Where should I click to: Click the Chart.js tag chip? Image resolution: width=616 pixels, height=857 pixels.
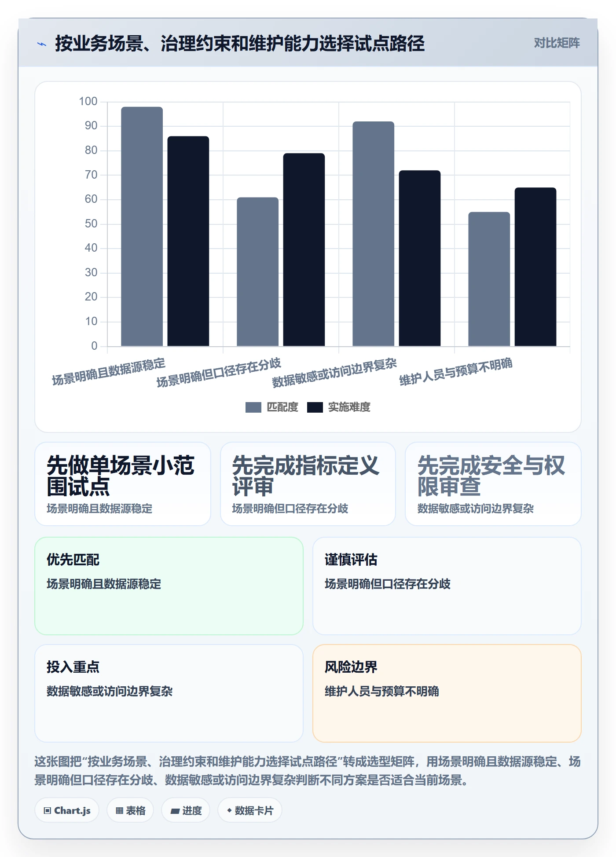pyautogui.click(x=67, y=810)
